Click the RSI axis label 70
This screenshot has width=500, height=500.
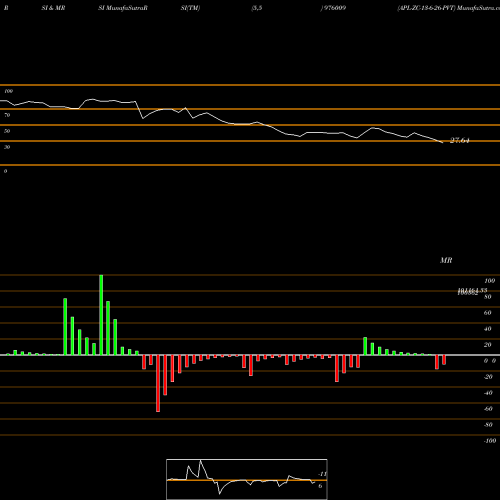click(7, 115)
